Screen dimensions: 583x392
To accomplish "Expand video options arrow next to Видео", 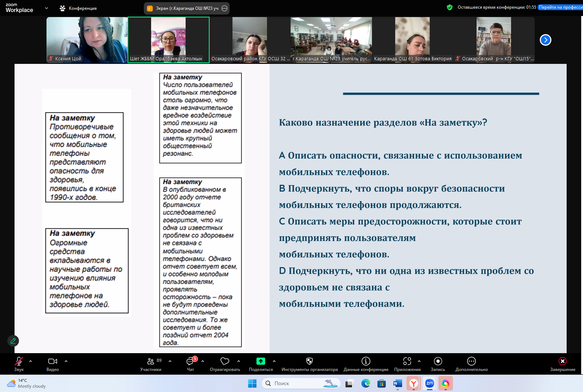I will coord(66,361).
